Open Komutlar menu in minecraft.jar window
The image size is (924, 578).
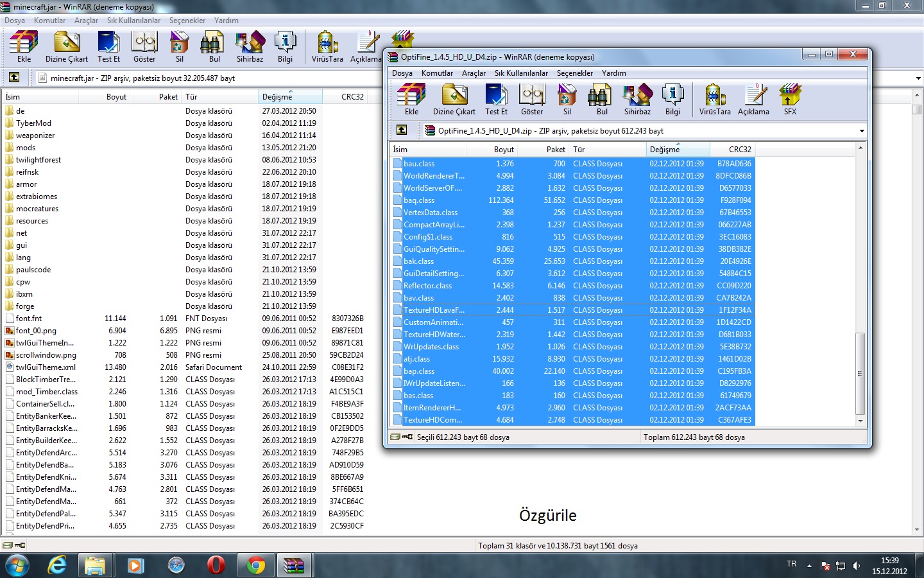(49, 21)
